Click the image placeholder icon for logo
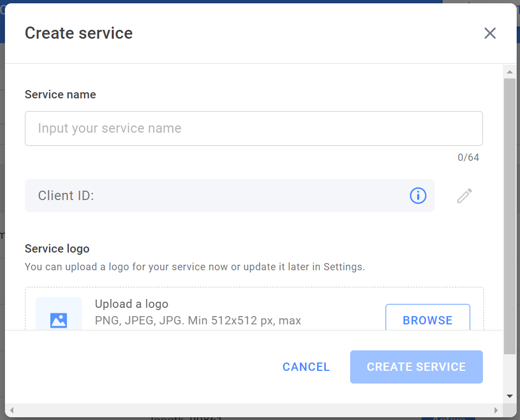 pyautogui.click(x=59, y=319)
